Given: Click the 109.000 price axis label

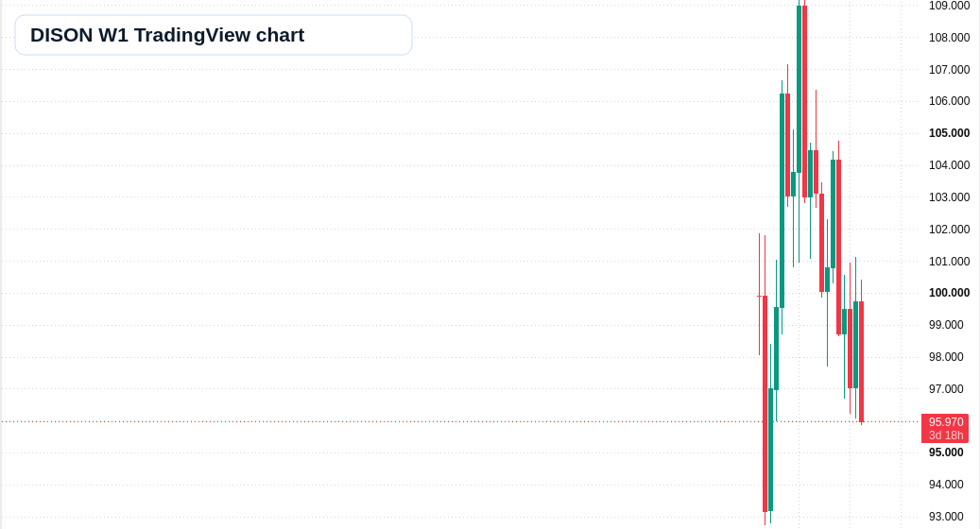Looking at the screenshot, I should click(949, 6).
